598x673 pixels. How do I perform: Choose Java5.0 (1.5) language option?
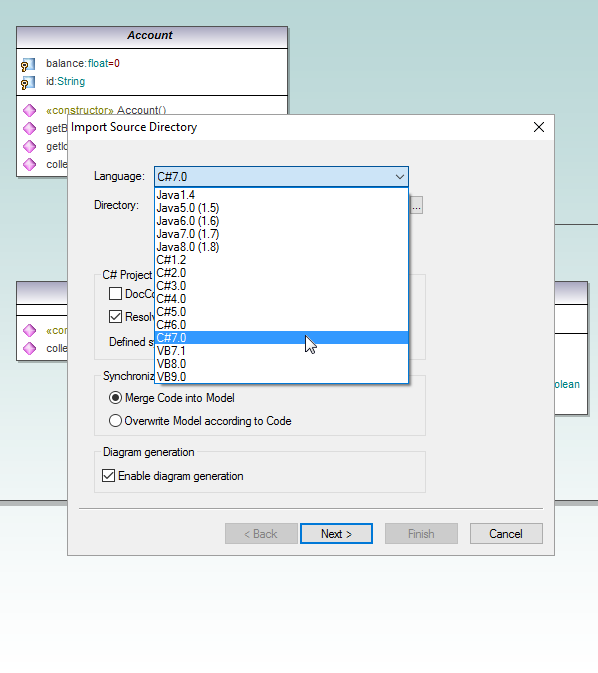pyautogui.click(x=281, y=208)
